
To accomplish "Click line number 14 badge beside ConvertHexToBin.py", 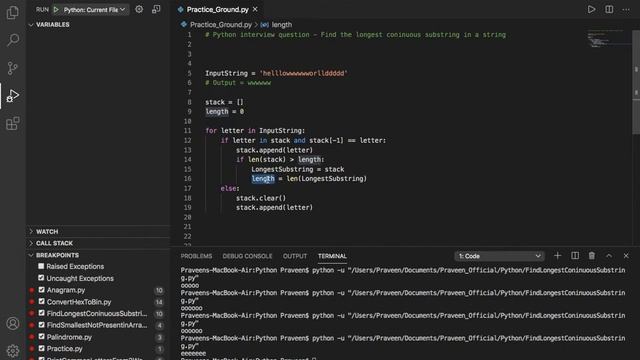I will [159, 302].
